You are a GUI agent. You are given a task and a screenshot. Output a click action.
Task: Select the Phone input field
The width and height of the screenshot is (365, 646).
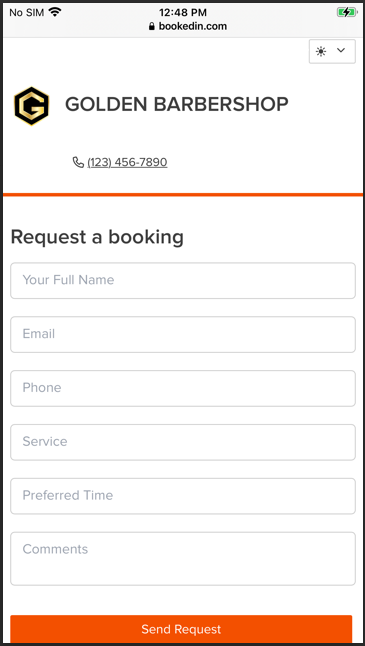182,389
